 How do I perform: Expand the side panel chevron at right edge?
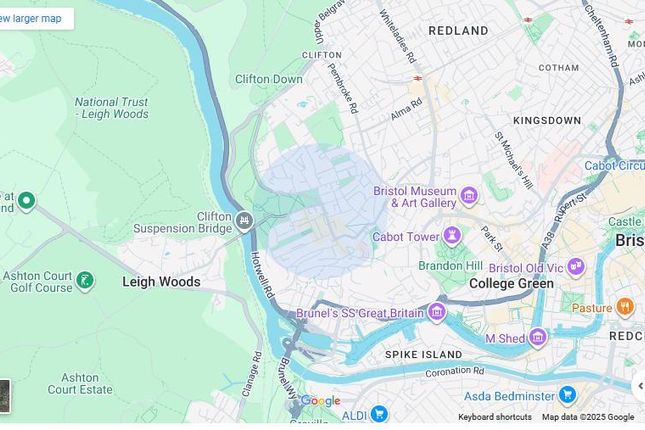(639, 386)
